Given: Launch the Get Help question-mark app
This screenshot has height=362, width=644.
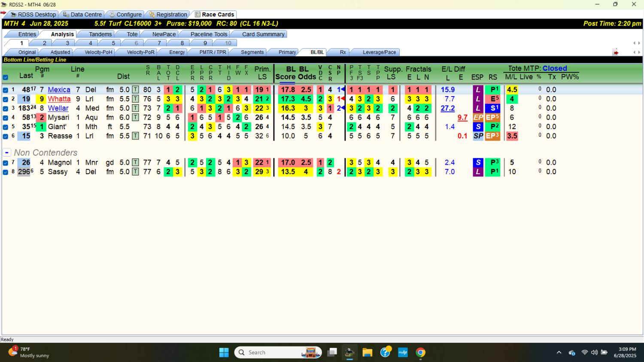Looking at the screenshot, I should point(386,352).
